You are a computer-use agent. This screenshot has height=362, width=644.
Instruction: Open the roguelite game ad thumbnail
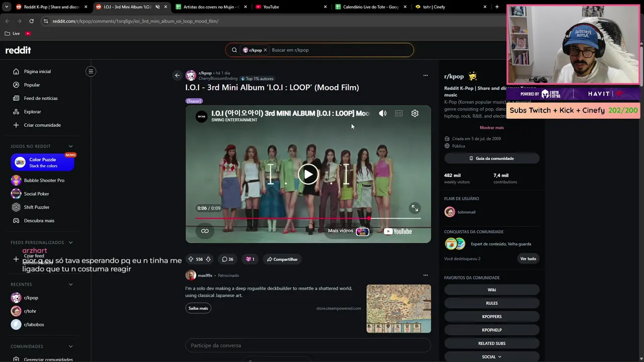(398, 309)
